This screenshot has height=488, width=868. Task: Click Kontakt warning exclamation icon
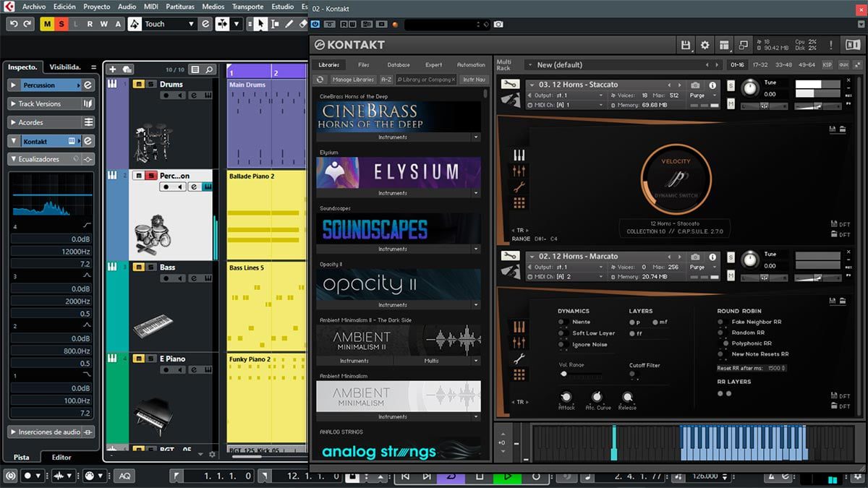[x=831, y=45]
